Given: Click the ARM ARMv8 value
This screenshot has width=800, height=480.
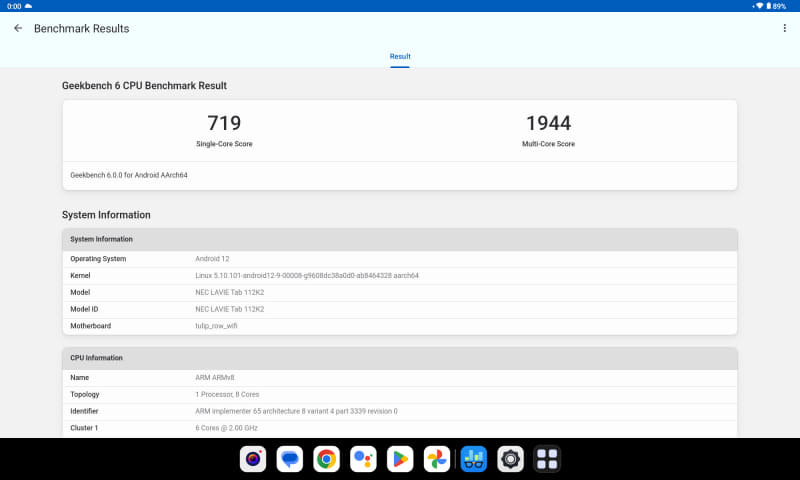Looking at the screenshot, I should point(215,377).
